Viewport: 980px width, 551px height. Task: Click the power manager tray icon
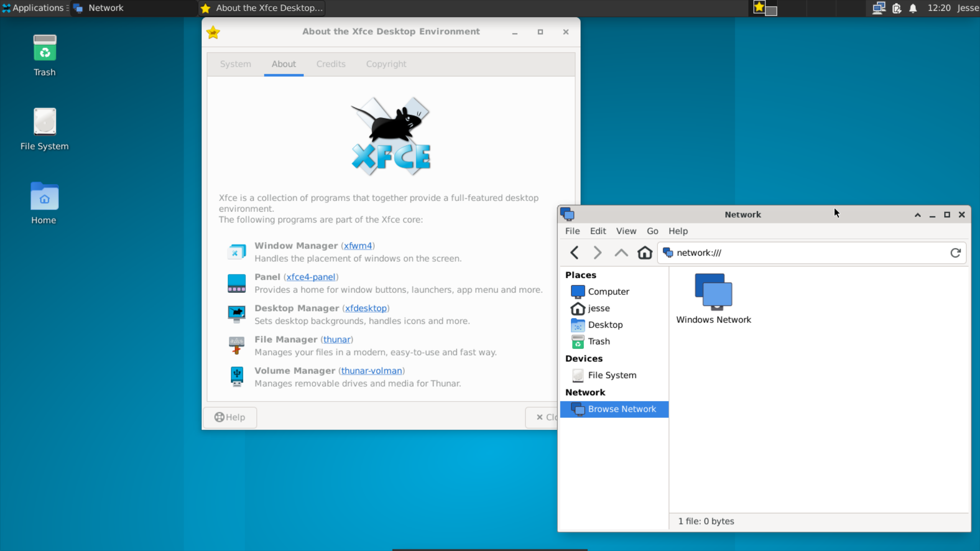coord(896,8)
